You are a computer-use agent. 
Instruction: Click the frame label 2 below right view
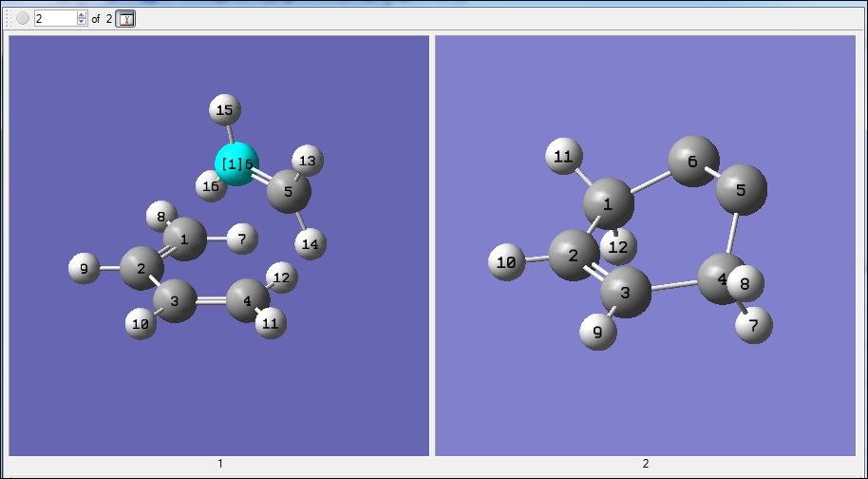(x=646, y=464)
